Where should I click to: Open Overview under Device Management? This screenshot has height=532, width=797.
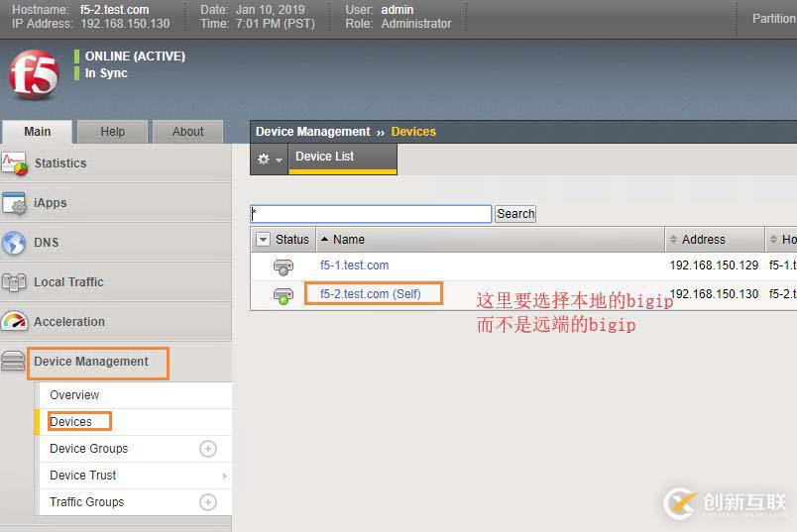coord(74,395)
